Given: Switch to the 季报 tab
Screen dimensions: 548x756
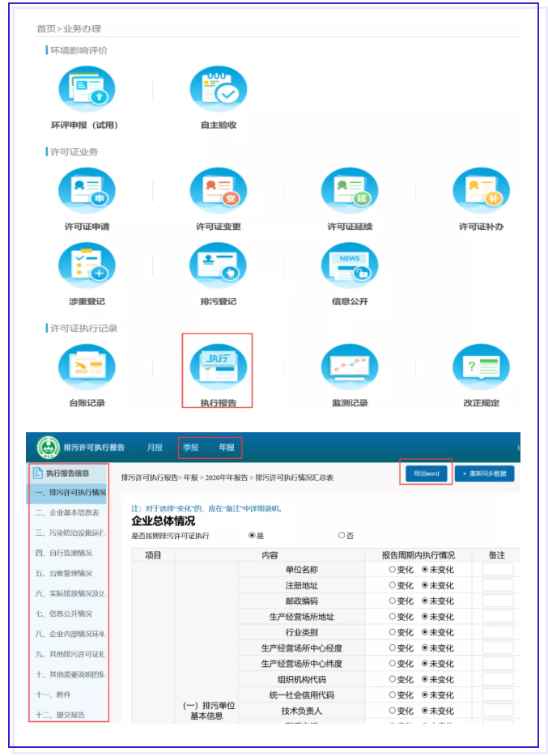Looking at the screenshot, I should coord(190,448).
